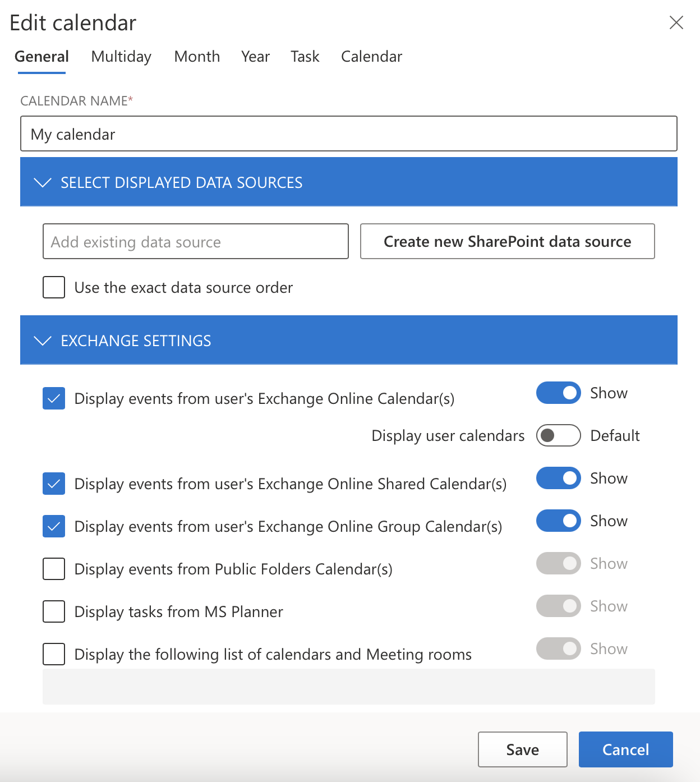
Task: Toggle the Show switch for Exchange Online Calendar(s)
Action: (558, 393)
